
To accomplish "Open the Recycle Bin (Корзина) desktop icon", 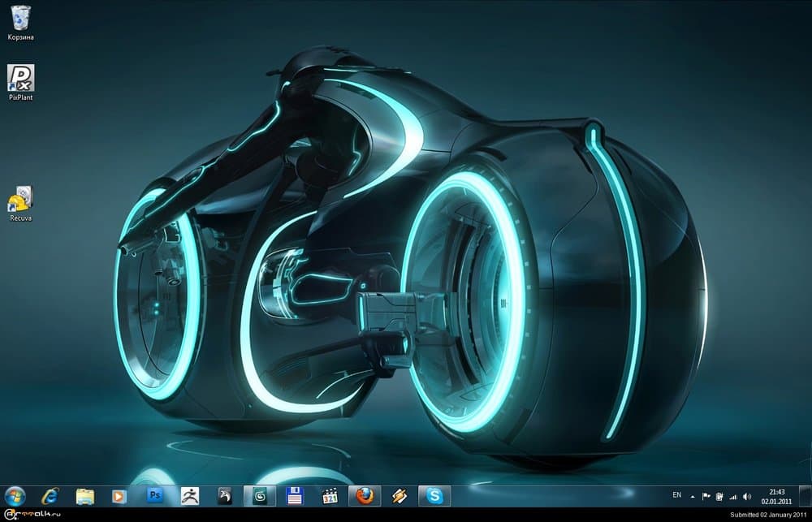I will [x=21, y=22].
